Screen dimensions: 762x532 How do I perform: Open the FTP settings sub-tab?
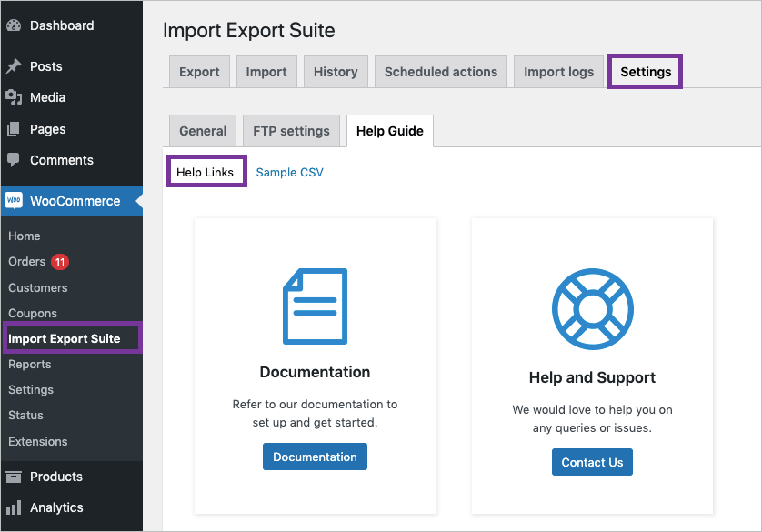291,131
